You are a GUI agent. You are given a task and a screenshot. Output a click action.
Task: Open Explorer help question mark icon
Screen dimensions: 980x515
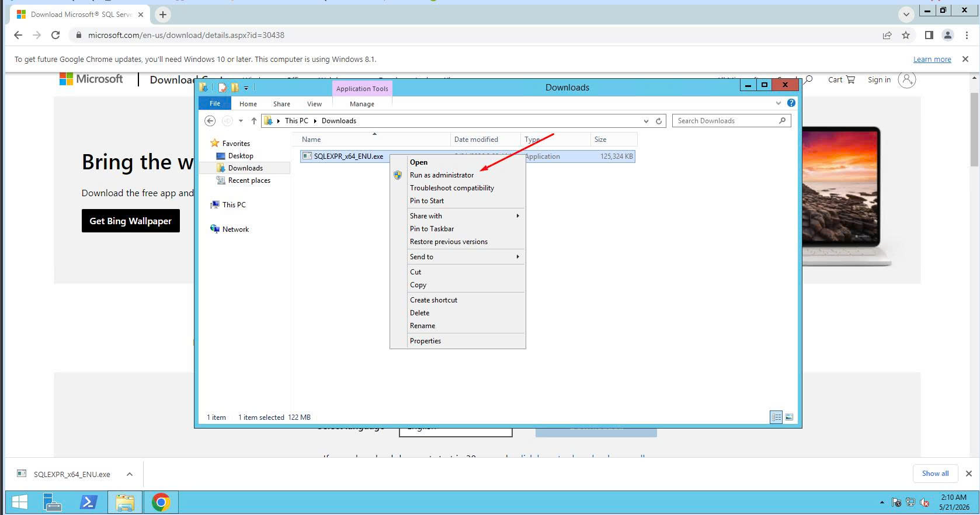click(791, 103)
